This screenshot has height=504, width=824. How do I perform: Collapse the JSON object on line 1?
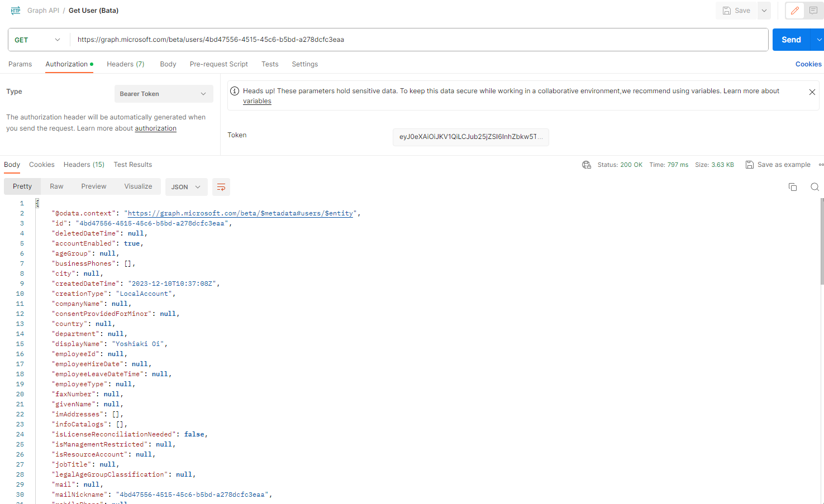point(37,203)
